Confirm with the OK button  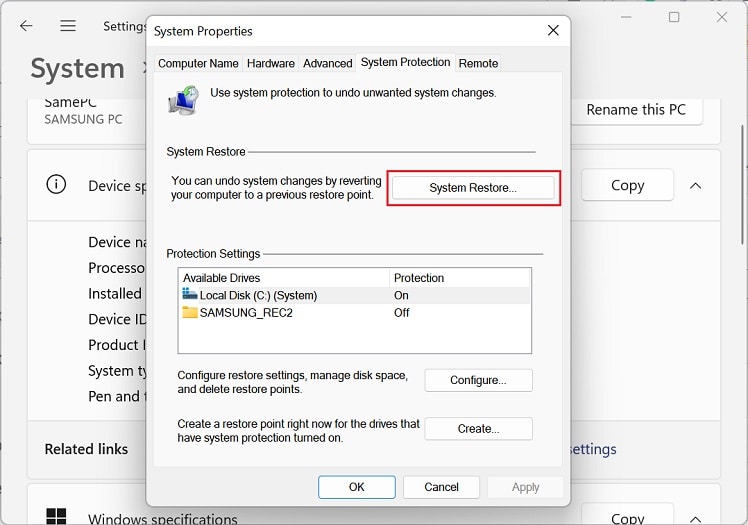(x=356, y=487)
